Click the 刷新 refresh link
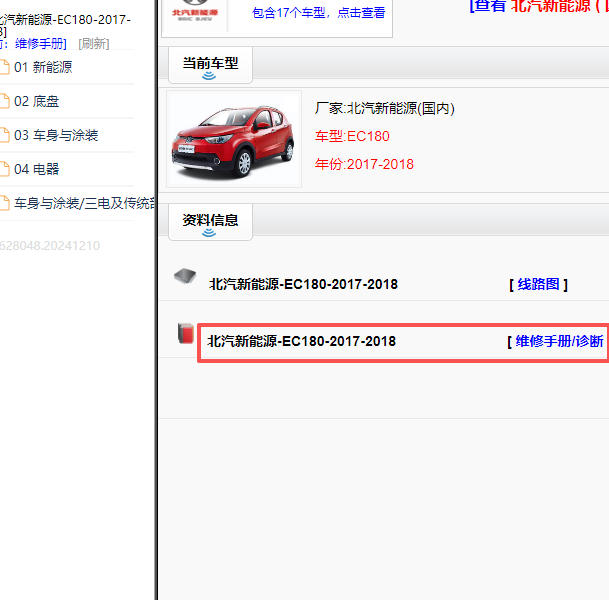The height and width of the screenshot is (600, 609). [94, 44]
